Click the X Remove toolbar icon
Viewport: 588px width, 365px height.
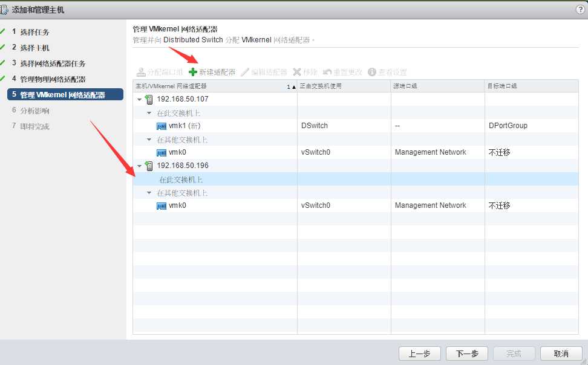(297, 71)
